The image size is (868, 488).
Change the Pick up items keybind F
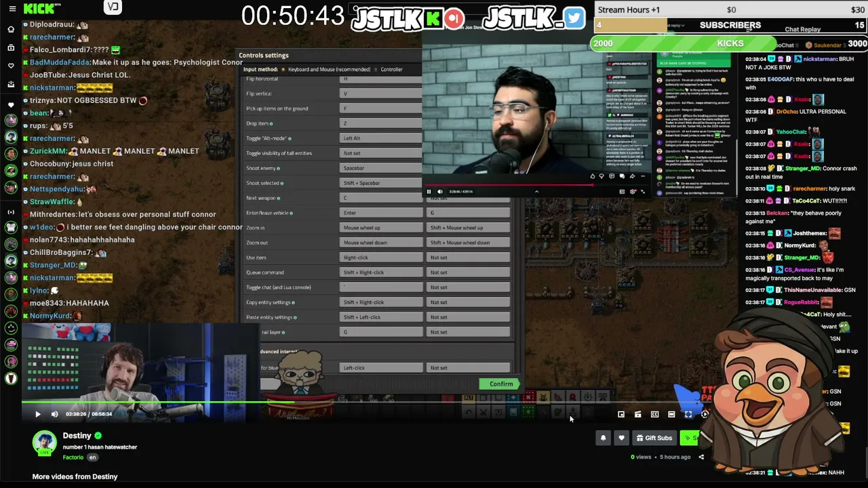coord(380,108)
